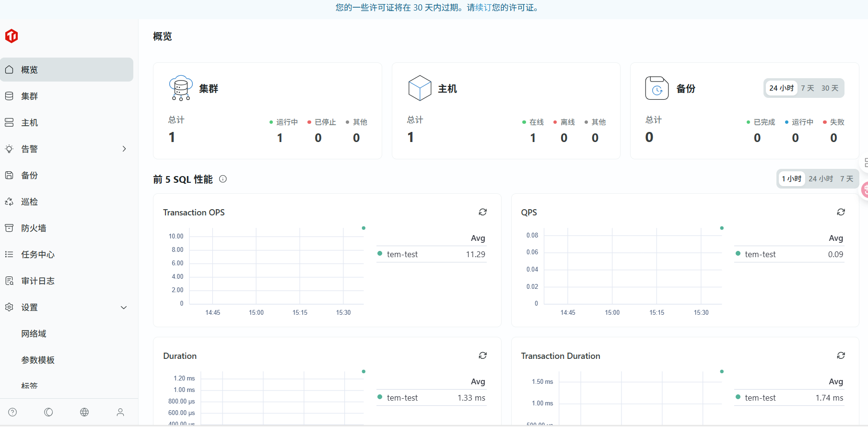Click the host 在线 count

(533, 138)
